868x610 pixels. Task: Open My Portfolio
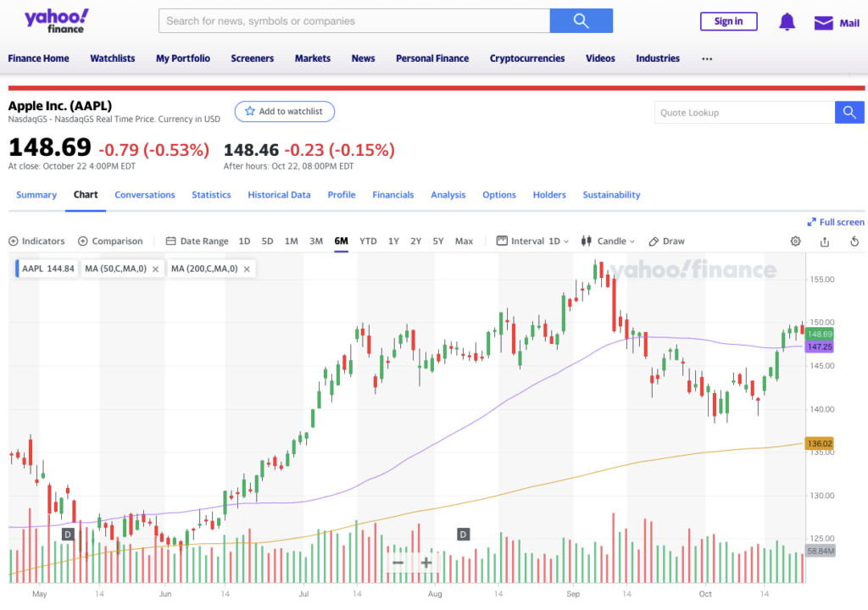click(x=183, y=58)
